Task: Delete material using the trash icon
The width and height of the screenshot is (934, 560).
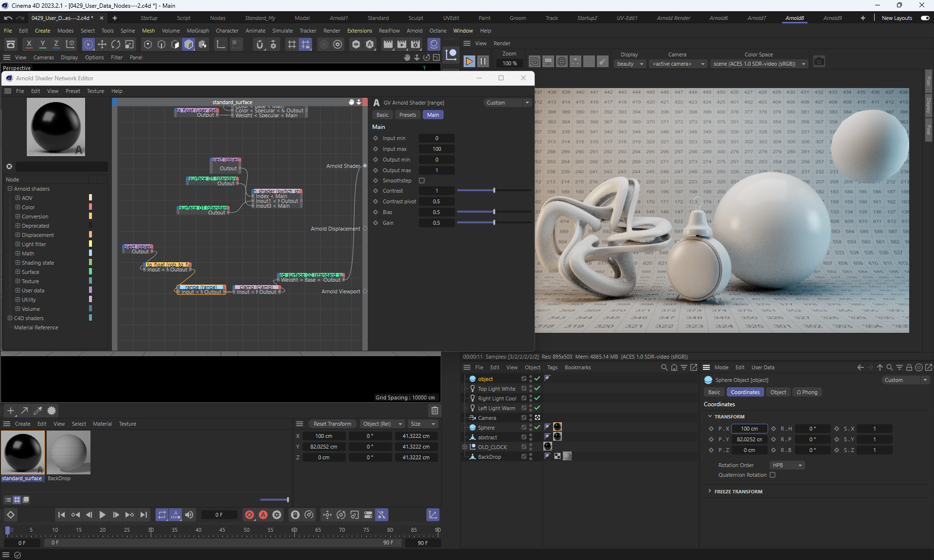Action: coord(435,411)
